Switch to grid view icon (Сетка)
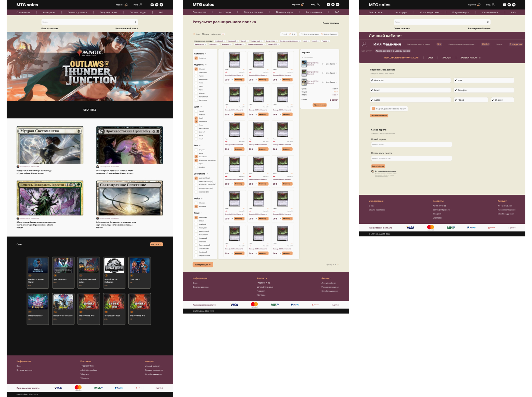The width and height of the screenshot is (532, 397). (195, 34)
